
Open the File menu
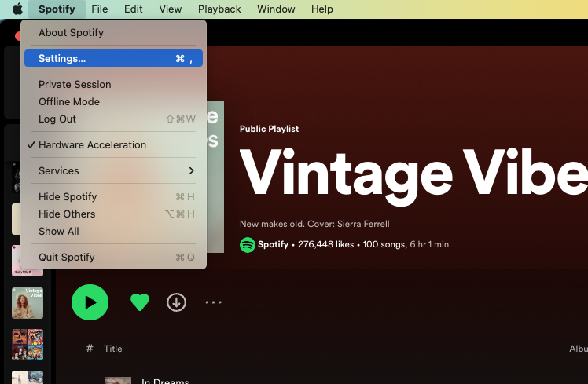(100, 9)
